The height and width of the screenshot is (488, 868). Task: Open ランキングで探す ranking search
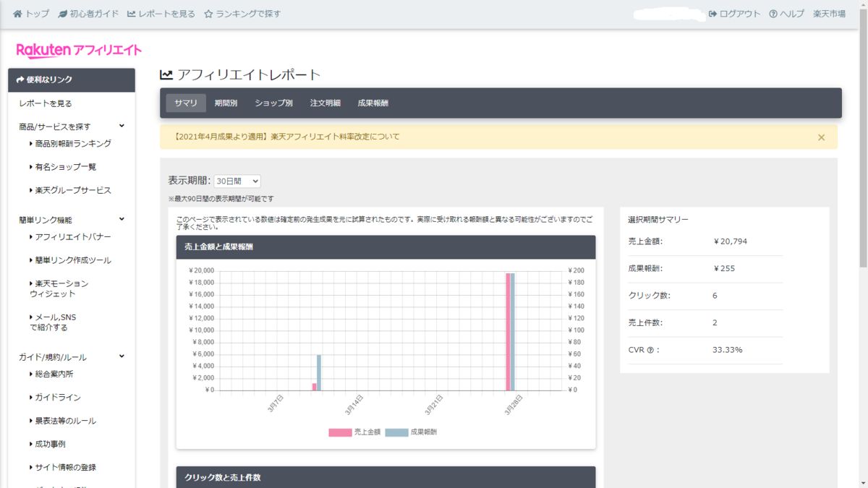coord(242,14)
